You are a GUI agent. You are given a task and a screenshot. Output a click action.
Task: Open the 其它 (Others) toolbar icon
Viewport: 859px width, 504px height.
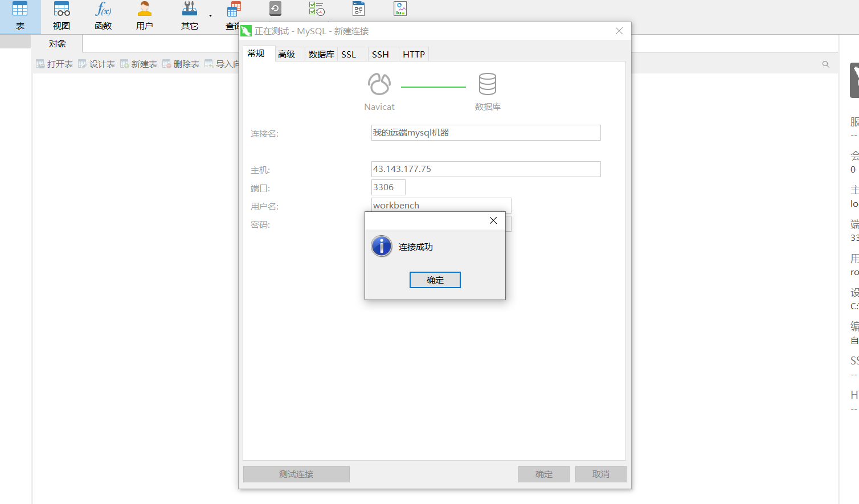point(190,16)
